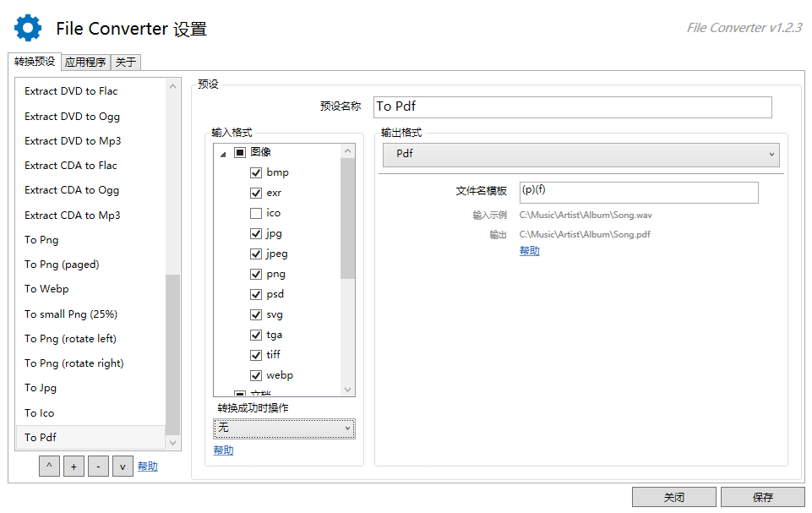812x513 pixels.
Task: Click the 关闭 button
Action: (x=674, y=498)
